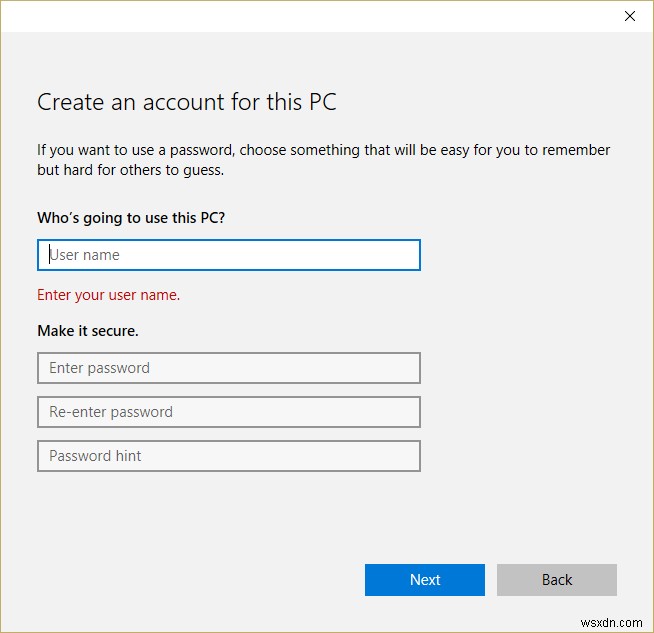
Task: Proceed with the blue Next button
Action: coord(424,580)
